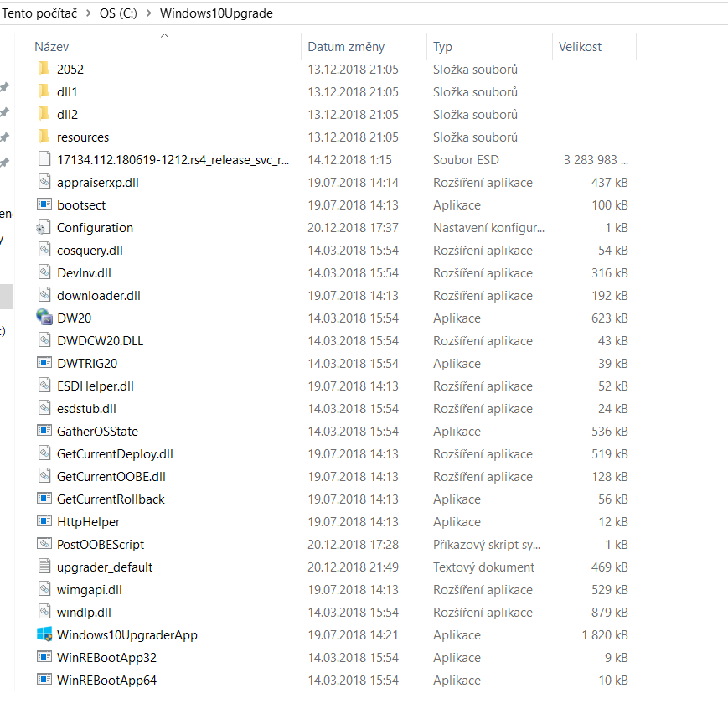Click the Windows10UpgraderApp Windows logo icon
Viewport: 728px width, 709px height.
click(x=44, y=634)
